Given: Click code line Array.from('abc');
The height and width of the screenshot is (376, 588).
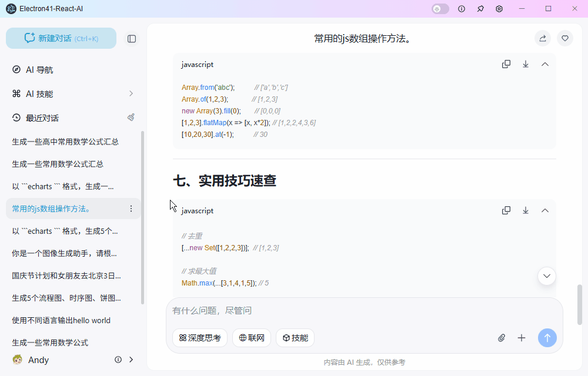Looking at the screenshot, I should (208, 88).
